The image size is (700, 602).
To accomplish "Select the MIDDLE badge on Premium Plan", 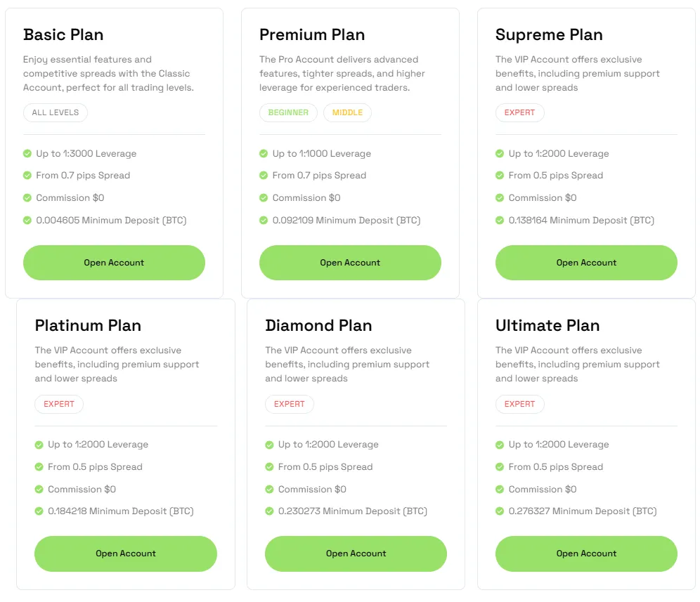I will click(347, 112).
